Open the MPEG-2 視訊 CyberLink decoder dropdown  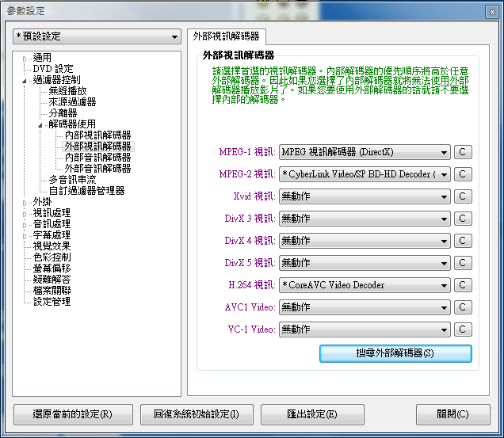[x=365, y=174]
